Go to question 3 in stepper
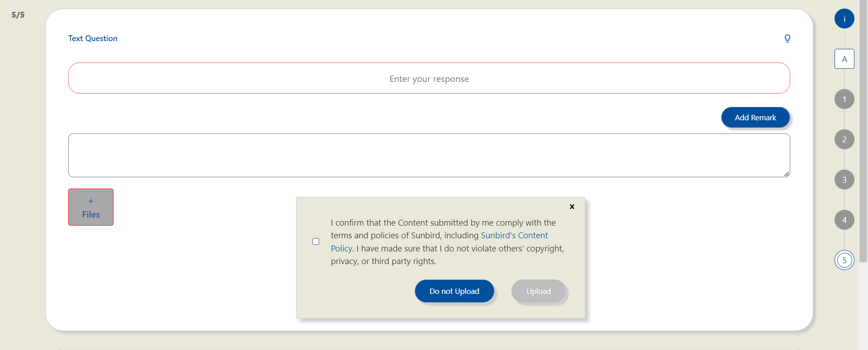This screenshot has height=350, width=868. tap(844, 180)
